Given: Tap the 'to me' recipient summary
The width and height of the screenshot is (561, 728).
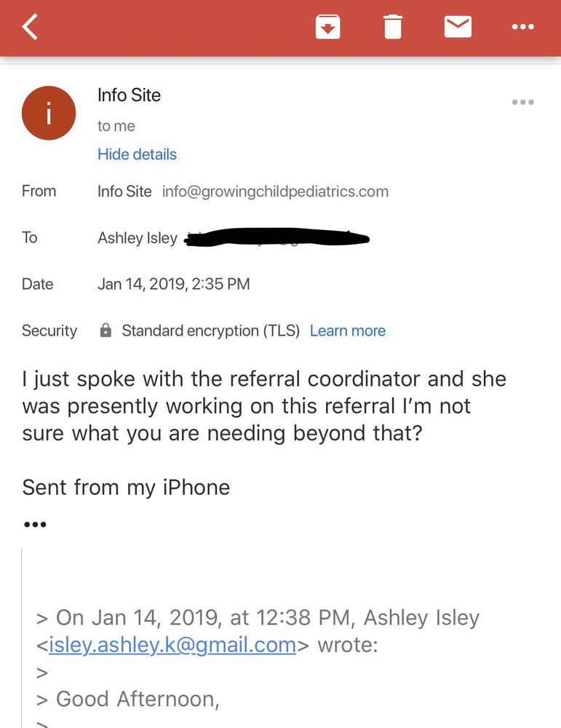Looking at the screenshot, I should click(x=116, y=126).
